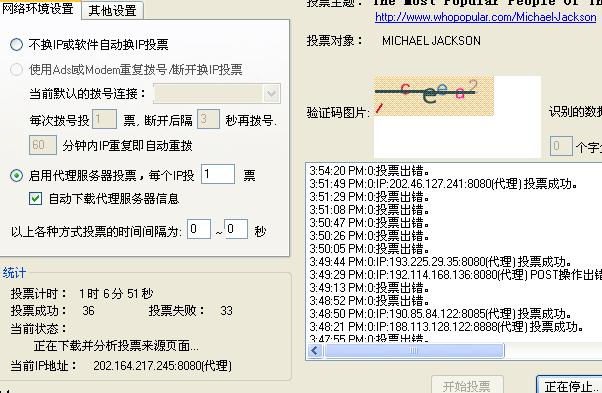Viewport: 602px width, 393px height.
Task: Click the 每次拨号投 votes field
Action: pos(104,119)
